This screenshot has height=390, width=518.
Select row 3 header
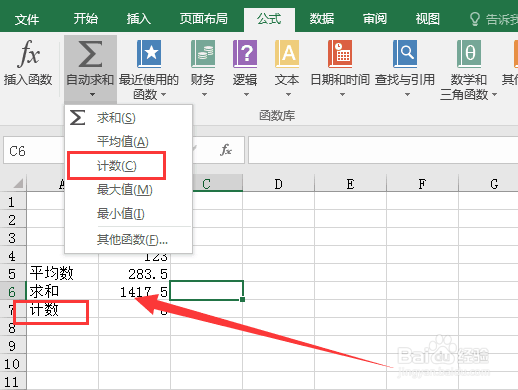pyautogui.click(x=13, y=238)
